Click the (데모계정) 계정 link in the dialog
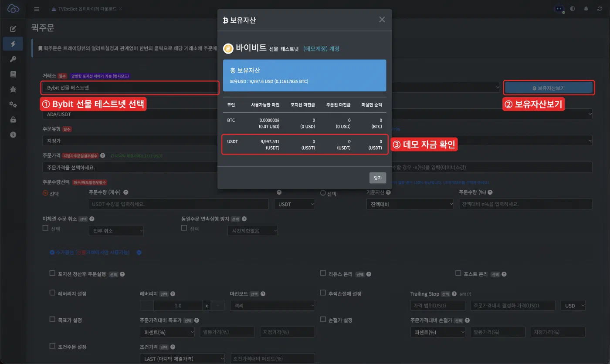Viewport: 610px width, 364px height. [x=322, y=49]
